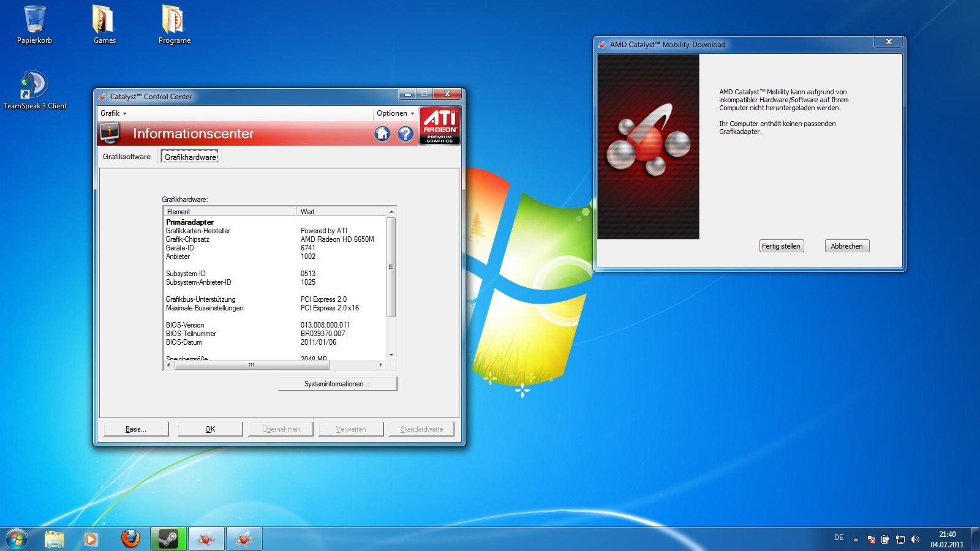The height and width of the screenshot is (551, 980).
Task: Go to Catalyst home via house icon
Action: click(x=382, y=133)
